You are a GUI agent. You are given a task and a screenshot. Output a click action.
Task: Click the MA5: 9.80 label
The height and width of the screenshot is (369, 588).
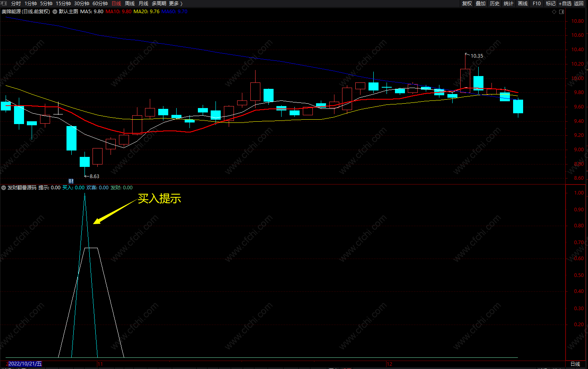[x=92, y=12]
